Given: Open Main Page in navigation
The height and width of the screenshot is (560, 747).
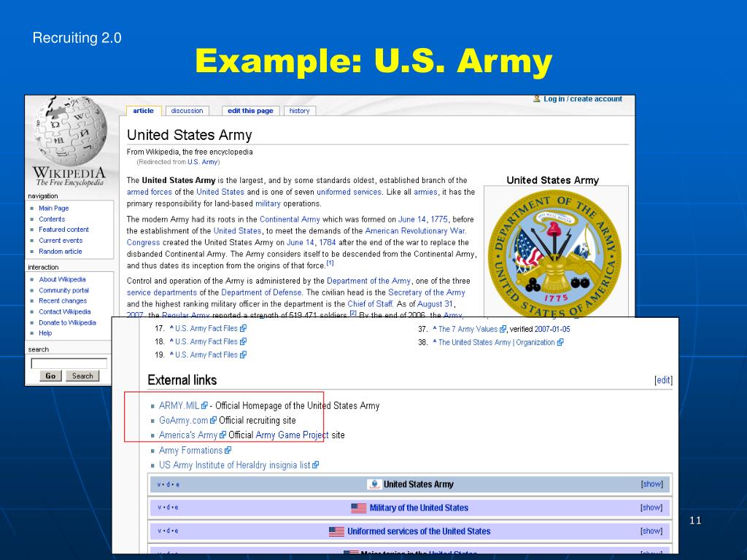Looking at the screenshot, I should click(x=54, y=208).
